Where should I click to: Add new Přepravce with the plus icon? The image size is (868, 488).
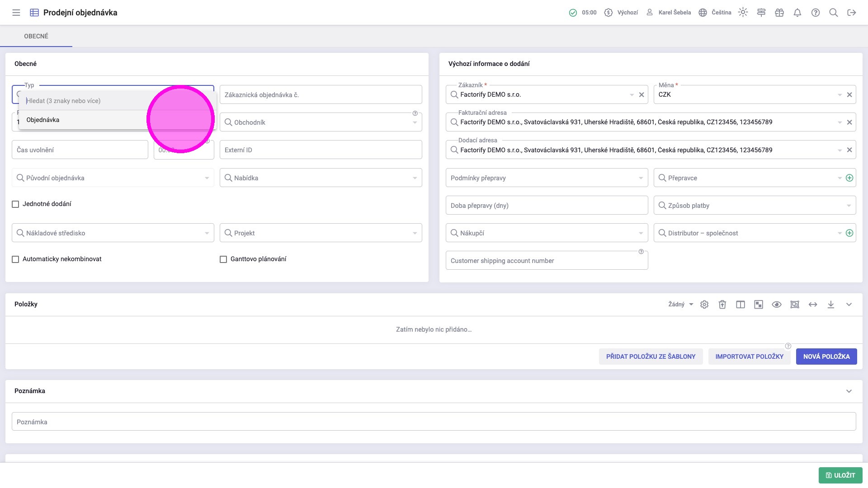(x=849, y=178)
